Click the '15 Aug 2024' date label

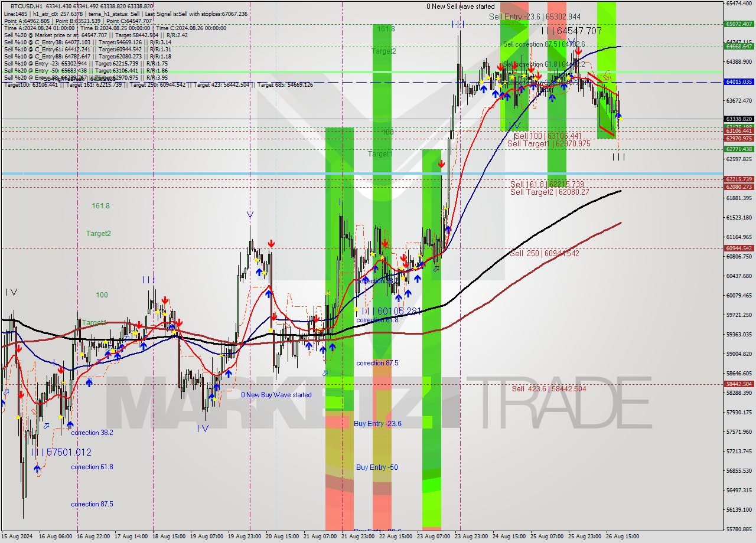pos(18,537)
